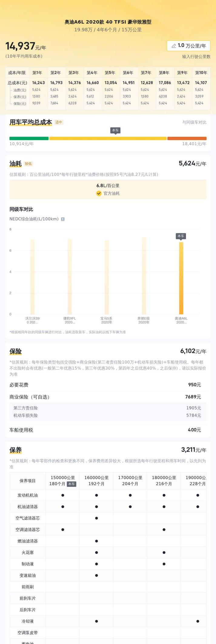Tap the edit pencil icon beside 1.0万公里/年

point(174,46)
